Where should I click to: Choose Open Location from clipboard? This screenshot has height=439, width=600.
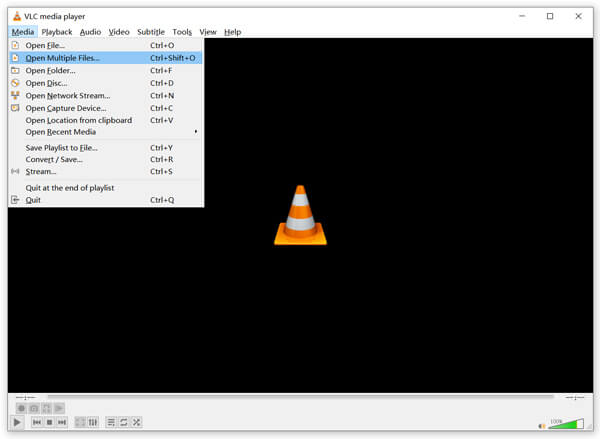[x=105, y=120]
